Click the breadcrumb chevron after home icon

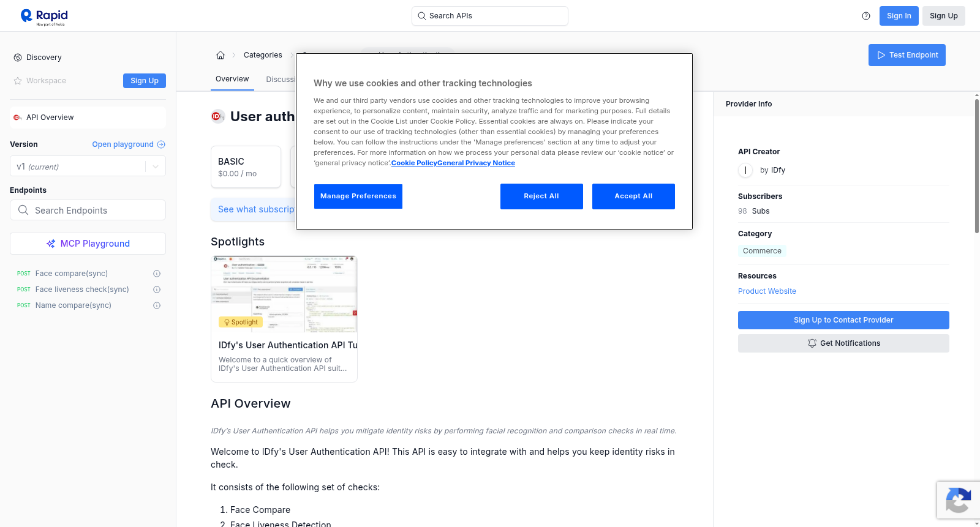pos(234,55)
